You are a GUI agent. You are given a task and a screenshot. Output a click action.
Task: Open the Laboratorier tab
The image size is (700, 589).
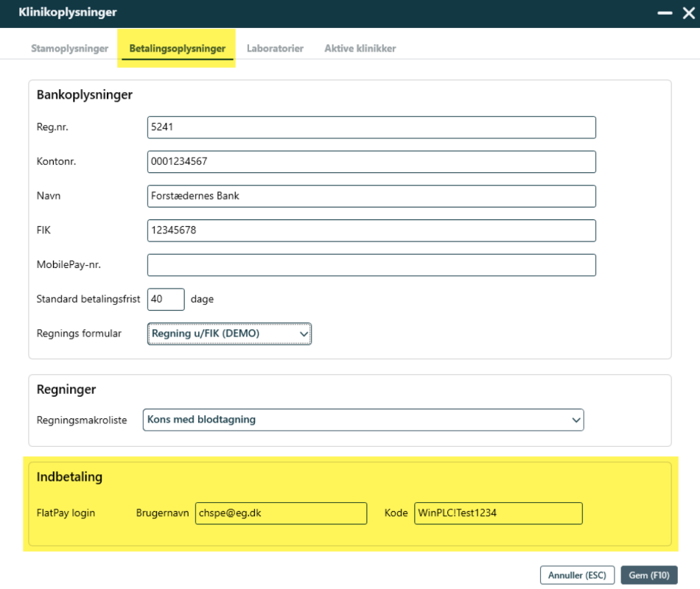[x=275, y=49]
